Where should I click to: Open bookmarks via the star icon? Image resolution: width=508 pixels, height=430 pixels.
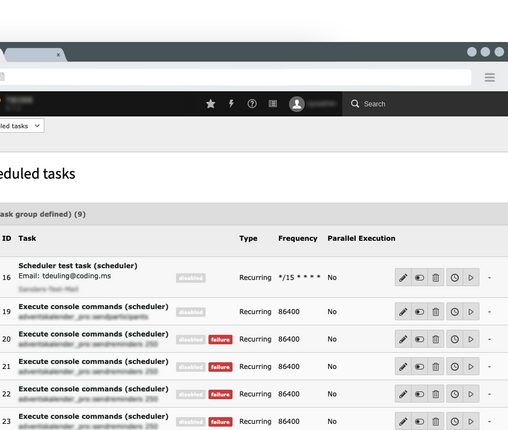[x=210, y=104]
